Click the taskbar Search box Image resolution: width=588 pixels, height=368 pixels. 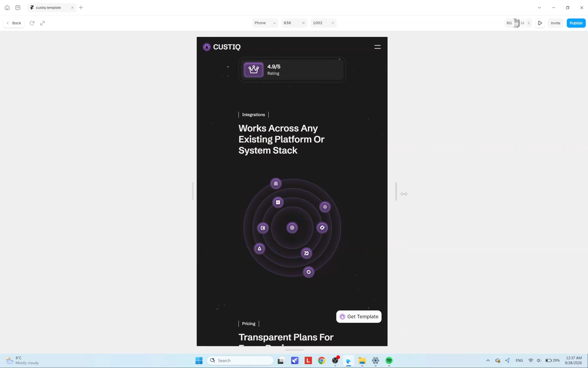click(240, 361)
